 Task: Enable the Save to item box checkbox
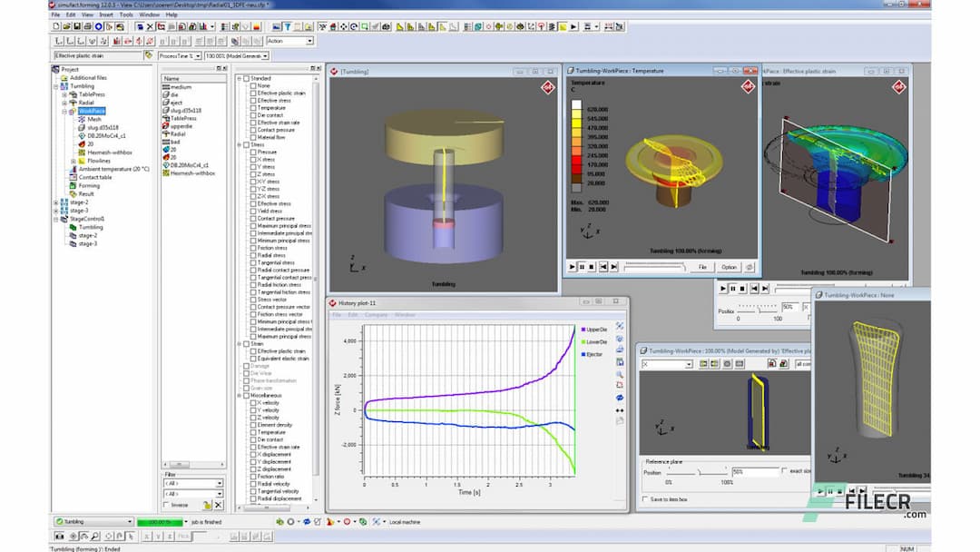click(643, 498)
